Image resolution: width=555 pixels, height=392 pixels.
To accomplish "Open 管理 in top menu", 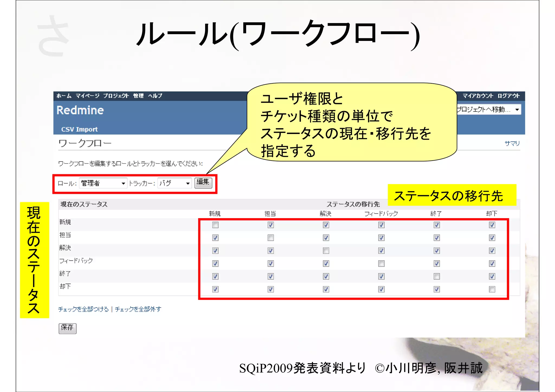I will 138,96.
